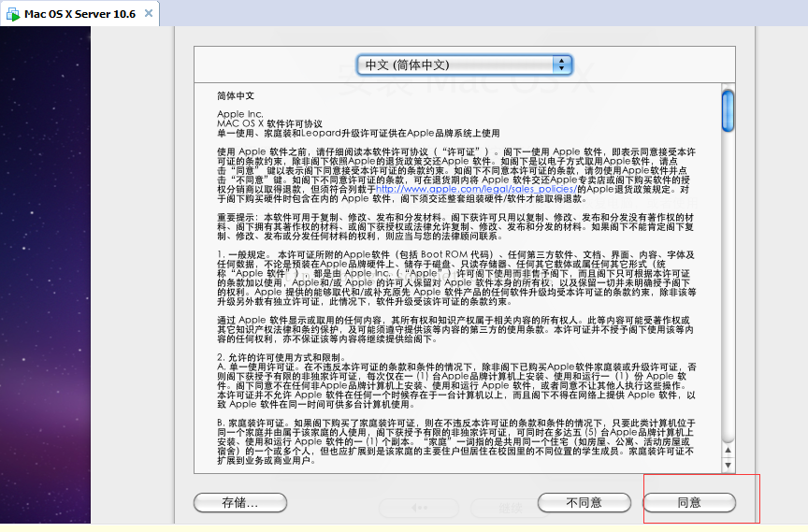Click the VM icon on the tab
The image size is (808, 532).
tap(12, 14)
